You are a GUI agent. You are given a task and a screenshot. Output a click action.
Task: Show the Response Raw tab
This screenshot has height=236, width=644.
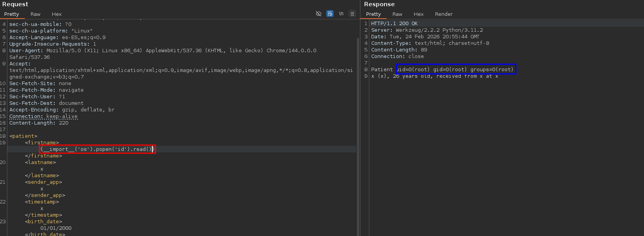[397, 14]
